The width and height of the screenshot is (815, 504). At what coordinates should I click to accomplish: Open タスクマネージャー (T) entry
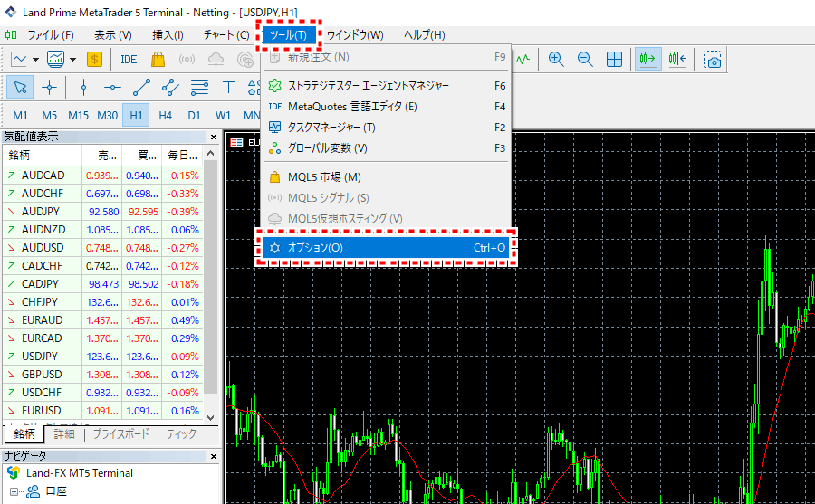386,128
